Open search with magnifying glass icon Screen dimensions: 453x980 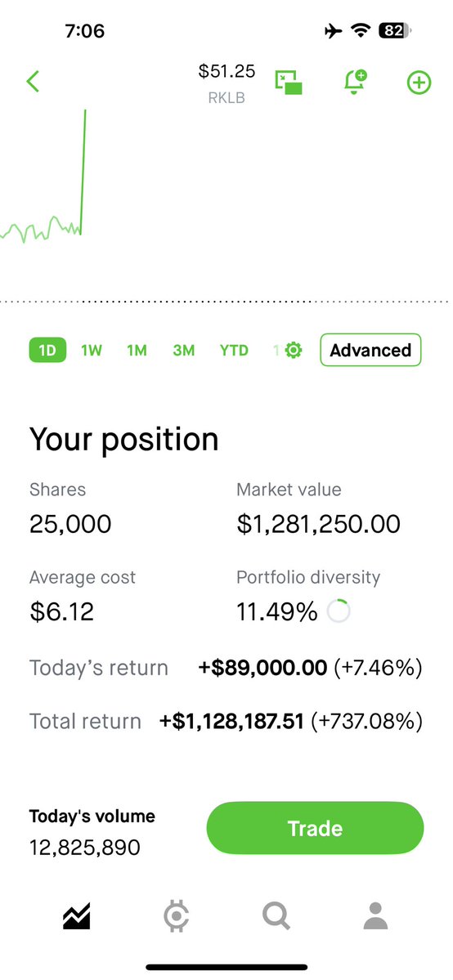click(276, 916)
